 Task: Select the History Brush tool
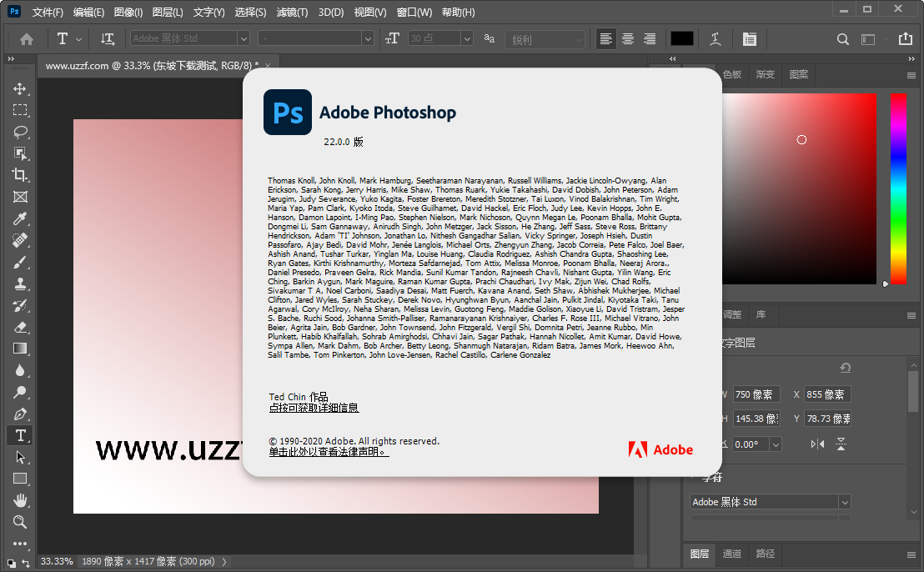tap(20, 306)
